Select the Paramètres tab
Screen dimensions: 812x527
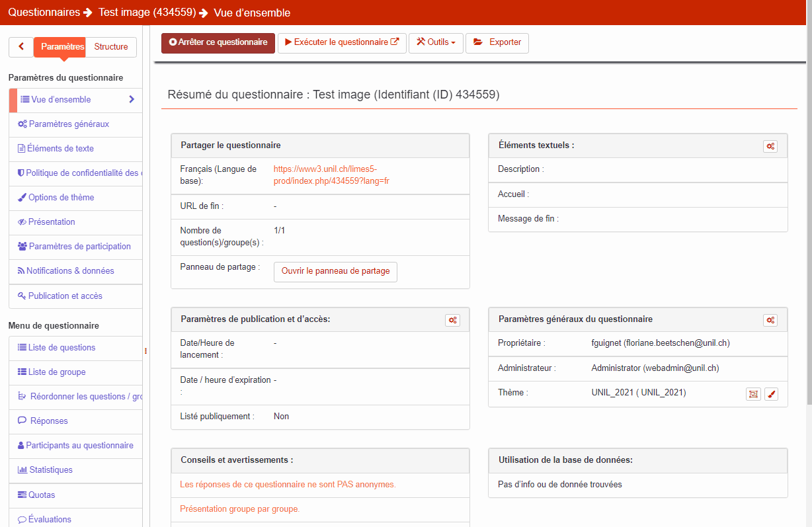click(61, 47)
